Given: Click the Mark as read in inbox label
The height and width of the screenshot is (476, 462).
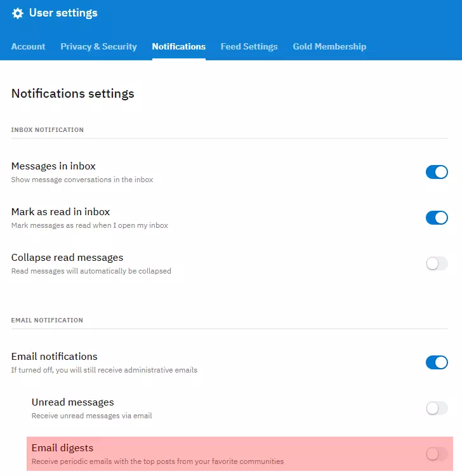Looking at the screenshot, I should click(60, 211).
